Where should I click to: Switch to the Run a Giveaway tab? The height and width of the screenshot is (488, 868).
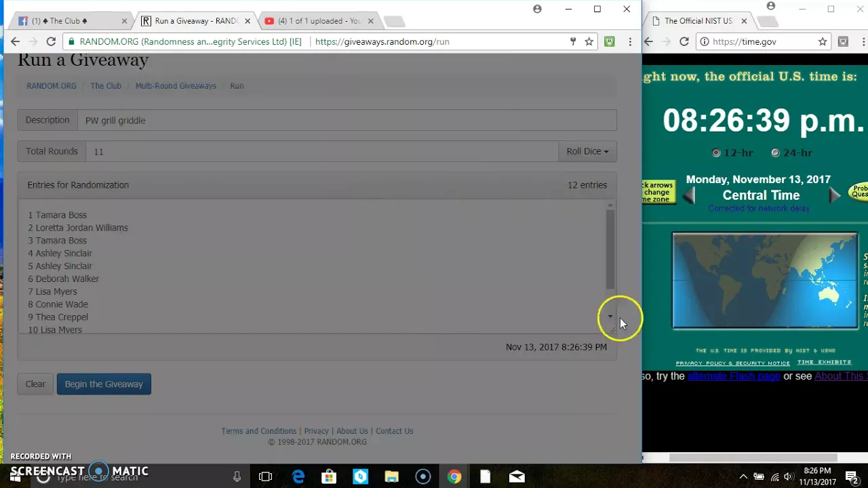[x=195, y=21]
